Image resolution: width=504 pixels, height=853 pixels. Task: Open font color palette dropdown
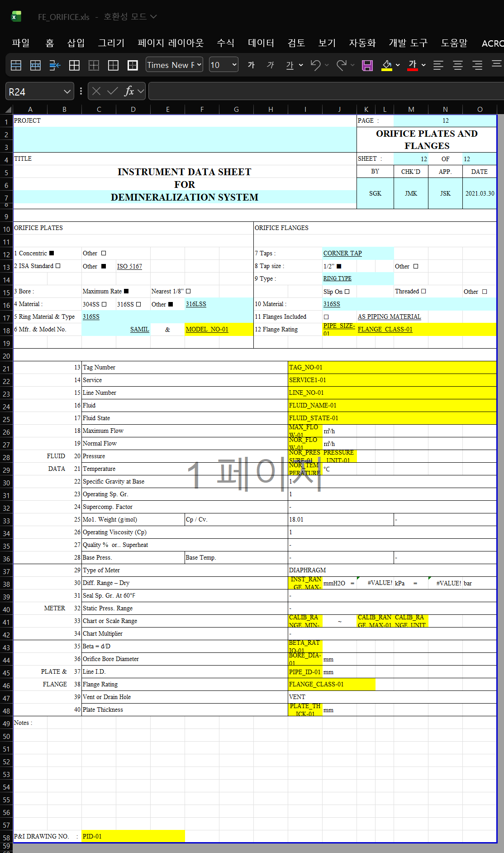(423, 65)
